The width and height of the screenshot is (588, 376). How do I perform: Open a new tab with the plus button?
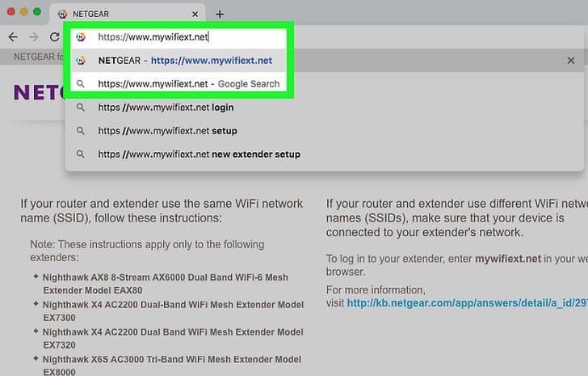(x=220, y=15)
